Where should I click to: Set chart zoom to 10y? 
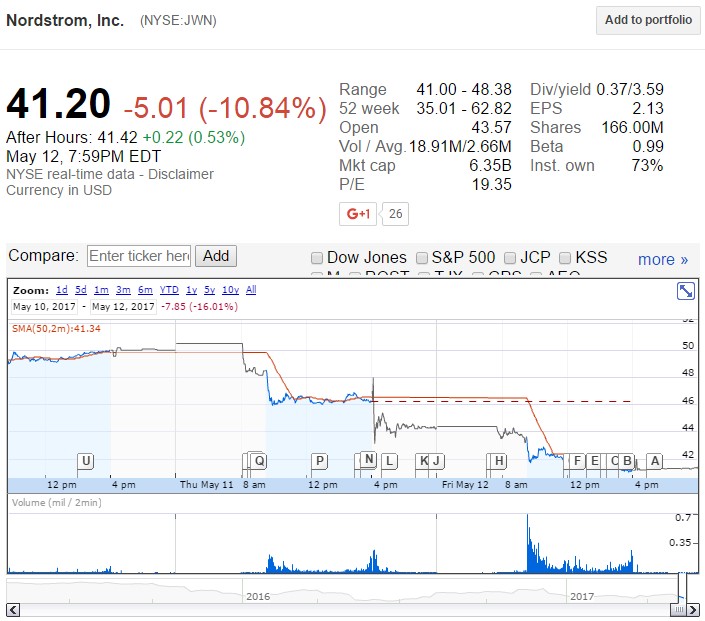pos(231,290)
